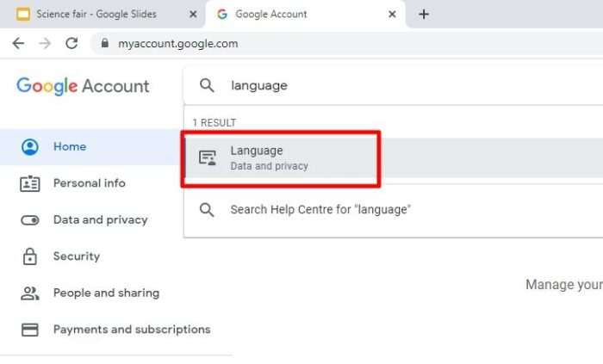
Task: Reload the current page
Action: [71, 43]
